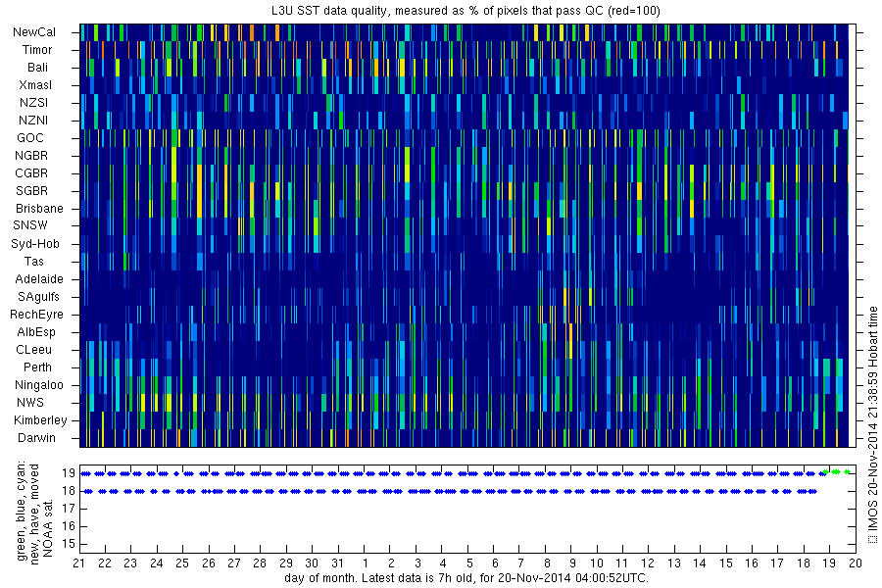Click day 9 on the x-axis
This screenshot has height=588, width=882.
point(572,563)
